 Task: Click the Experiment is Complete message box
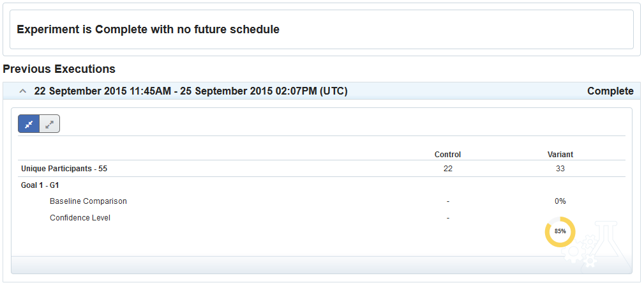(322, 29)
